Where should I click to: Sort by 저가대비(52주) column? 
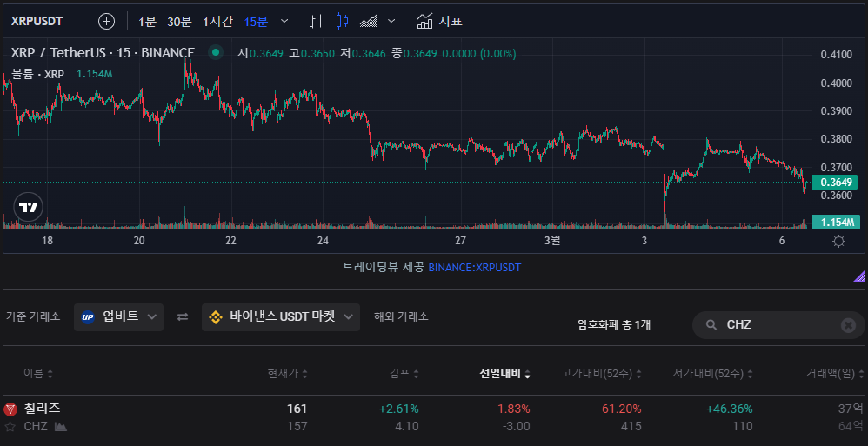point(712,374)
